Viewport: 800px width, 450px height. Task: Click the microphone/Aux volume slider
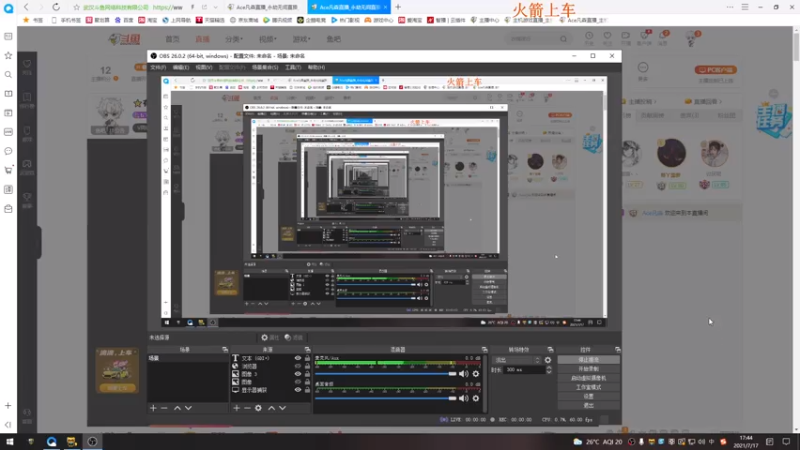click(x=386, y=374)
